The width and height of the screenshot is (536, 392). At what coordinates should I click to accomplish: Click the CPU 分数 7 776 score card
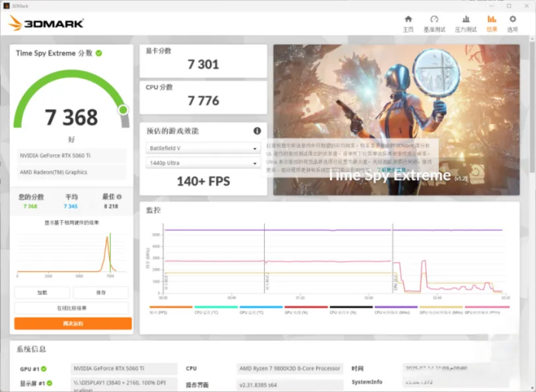[204, 98]
